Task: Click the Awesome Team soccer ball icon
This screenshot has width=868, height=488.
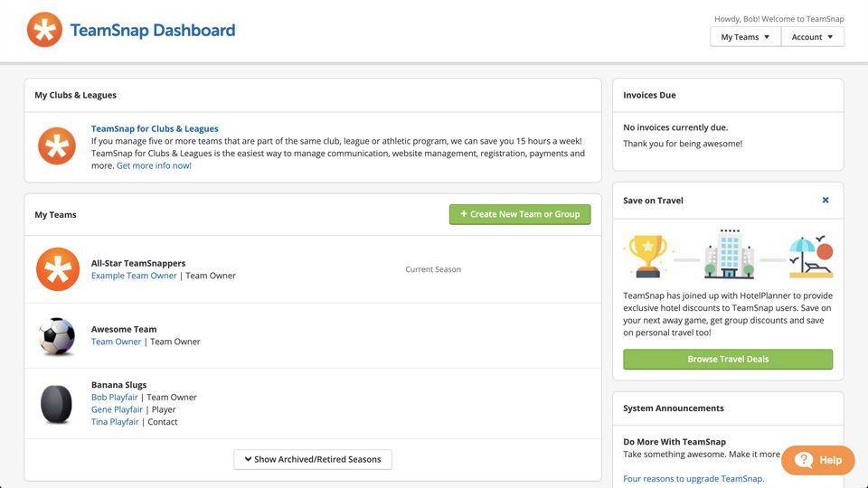Action: click(56, 336)
